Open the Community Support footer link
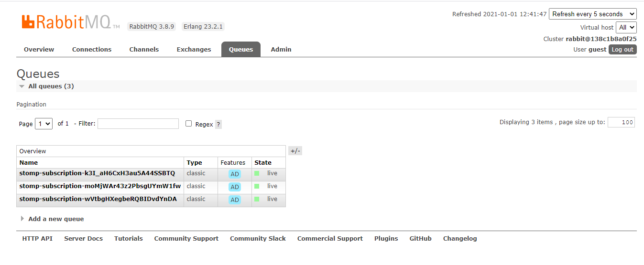The height and width of the screenshot is (265, 644). [x=186, y=239]
